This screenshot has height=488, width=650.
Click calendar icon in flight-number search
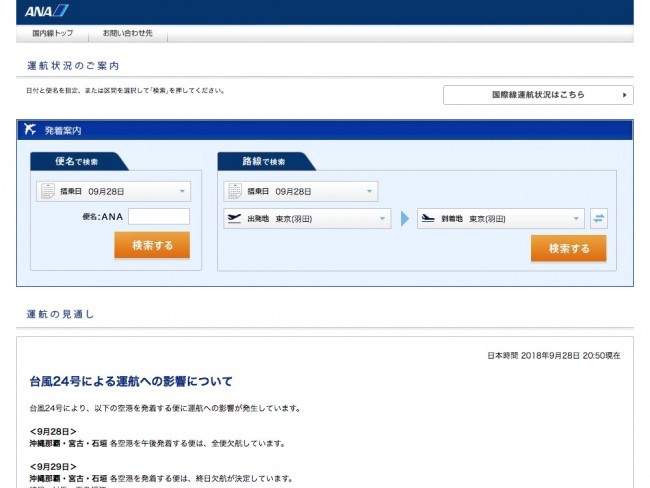click(x=47, y=191)
